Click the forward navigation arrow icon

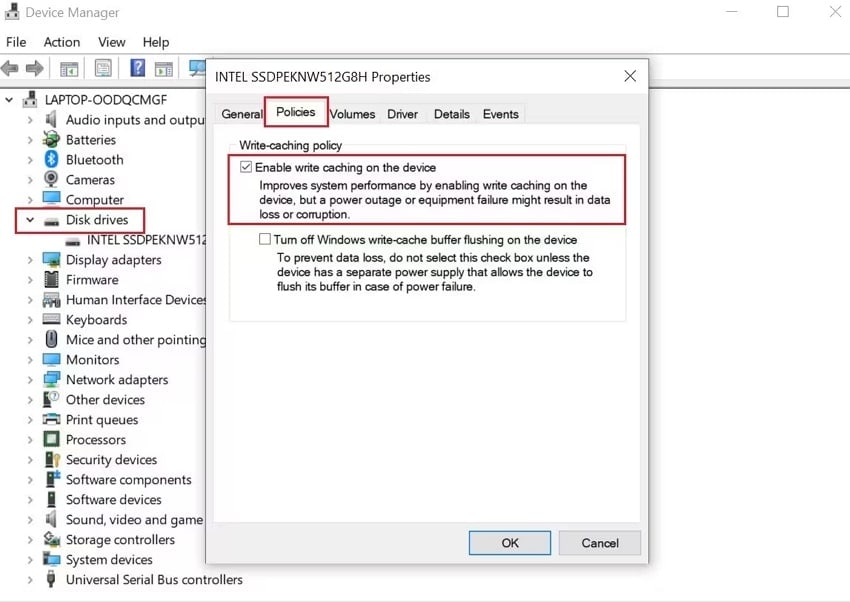[33, 68]
